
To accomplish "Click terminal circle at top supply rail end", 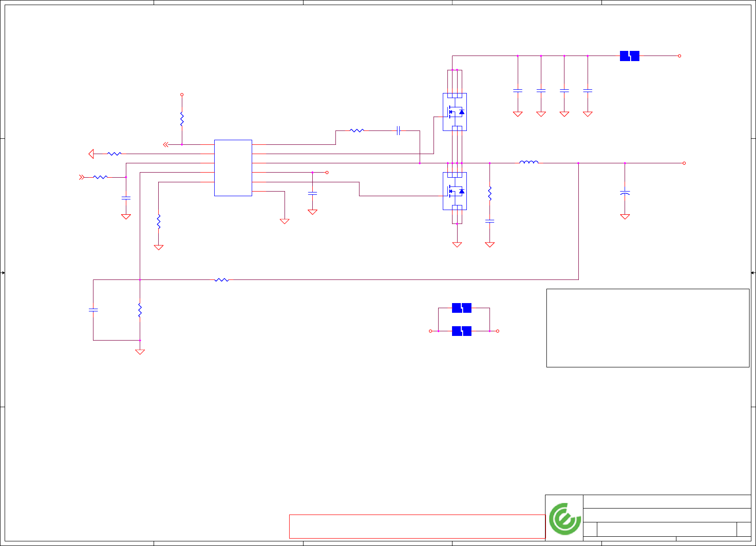I will coord(680,56).
